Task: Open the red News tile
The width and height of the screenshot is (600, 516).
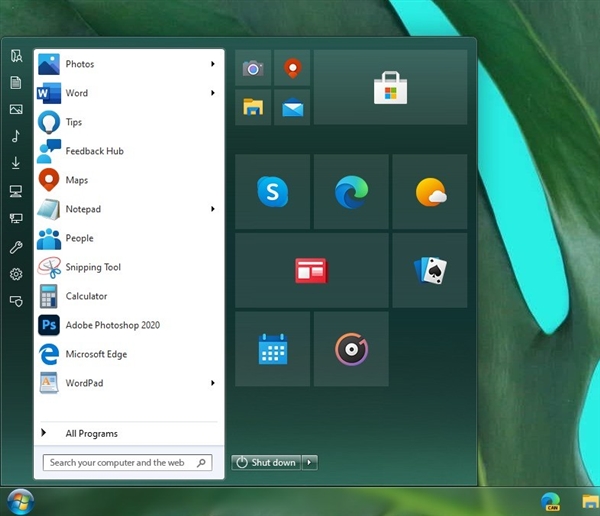Action: tap(311, 270)
